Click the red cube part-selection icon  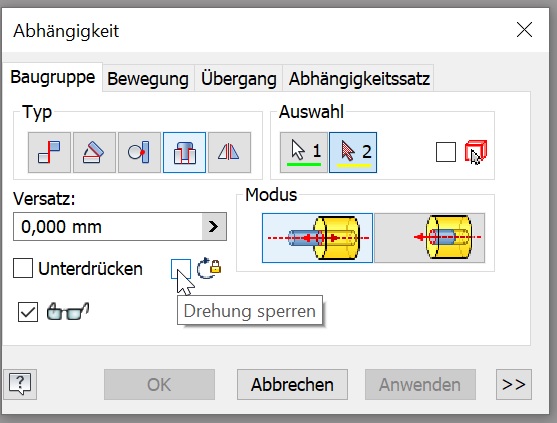476,152
